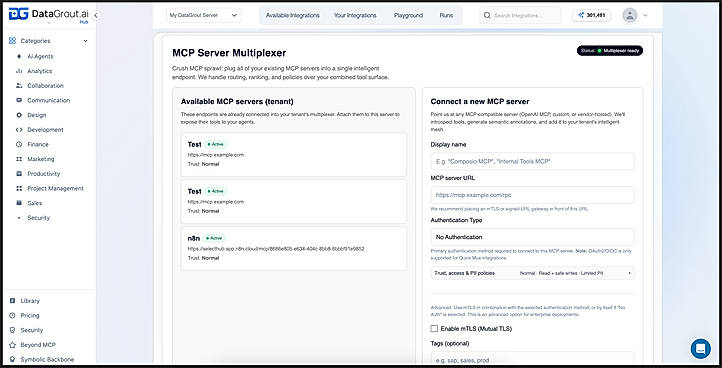Screen dimensions: 722x368
Task: Click the Pricing icon in sidebar
Action: [x=12, y=315]
